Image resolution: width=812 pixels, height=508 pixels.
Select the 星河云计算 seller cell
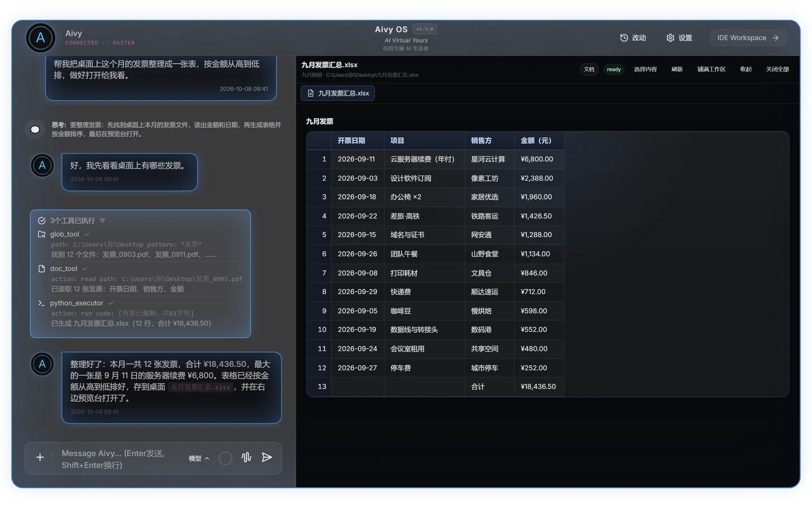pyautogui.click(x=488, y=159)
